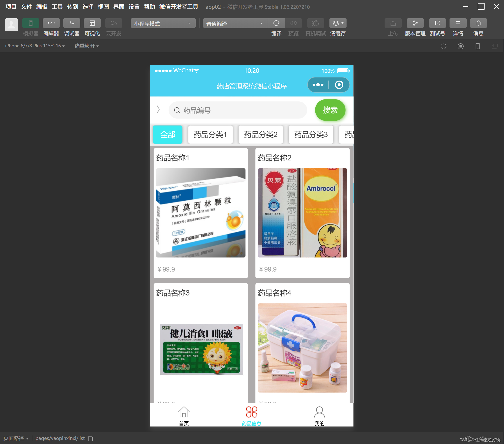Click the preview (预览) eye icon

(293, 23)
